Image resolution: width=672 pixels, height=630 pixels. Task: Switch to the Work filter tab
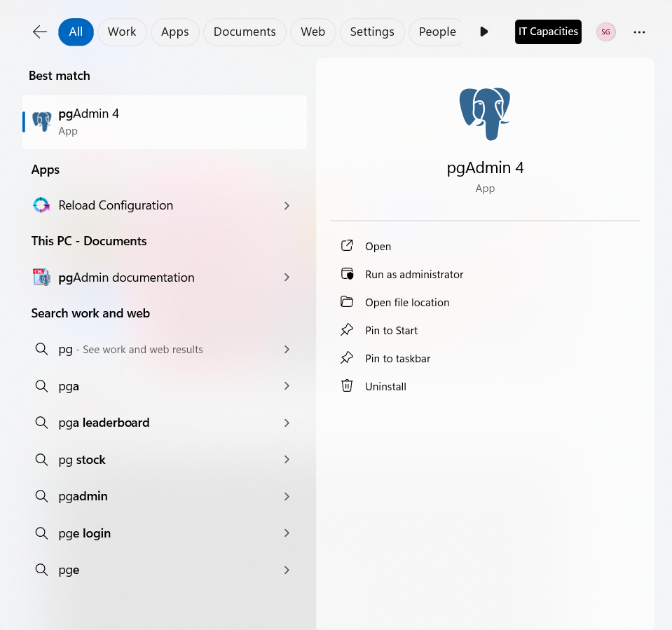122,32
